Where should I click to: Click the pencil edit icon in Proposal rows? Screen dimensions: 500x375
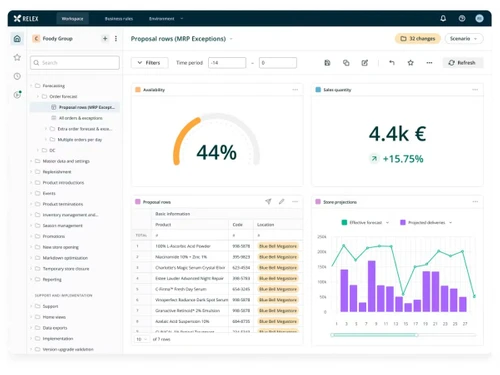click(282, 201)
